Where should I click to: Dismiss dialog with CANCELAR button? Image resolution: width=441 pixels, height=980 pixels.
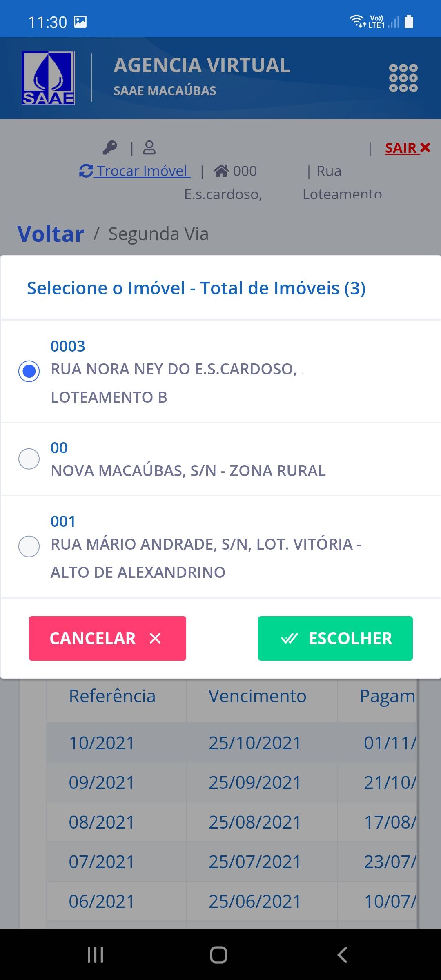tap(107, 638)
